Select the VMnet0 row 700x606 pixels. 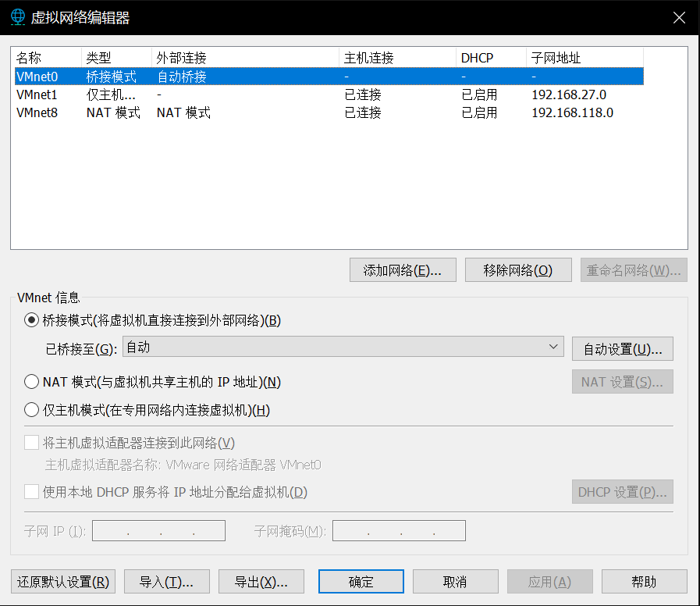pyautogui.click(x=329, y=77)
